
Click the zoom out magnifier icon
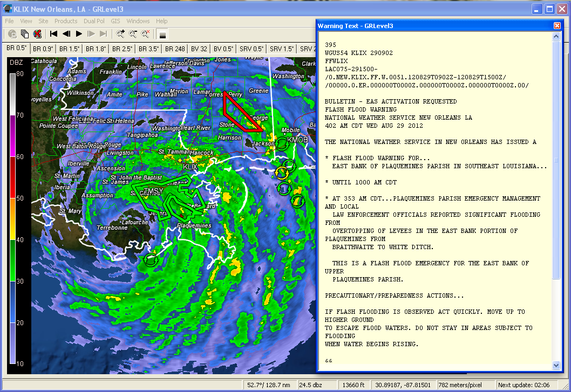(133, 34)
